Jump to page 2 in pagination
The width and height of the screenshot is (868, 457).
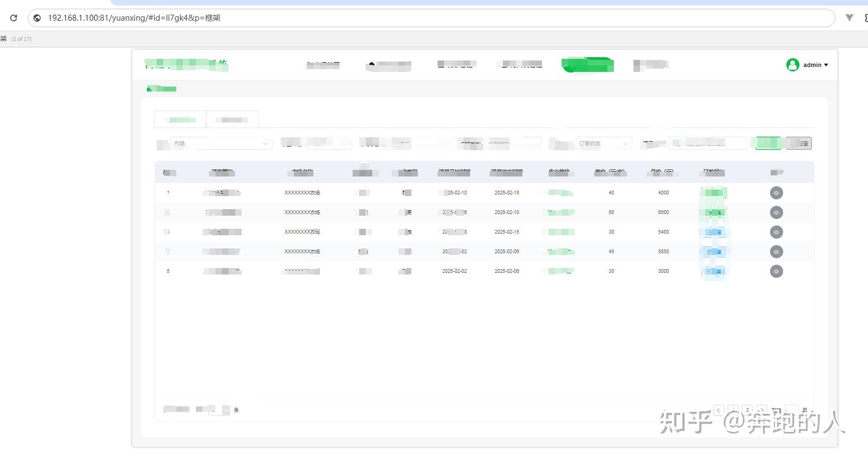(x=747, y=410)
